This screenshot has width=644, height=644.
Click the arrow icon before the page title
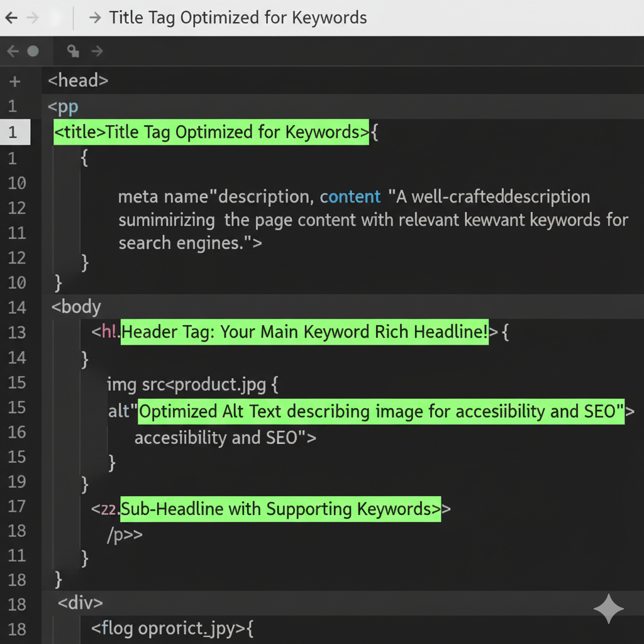click(95, 18)
